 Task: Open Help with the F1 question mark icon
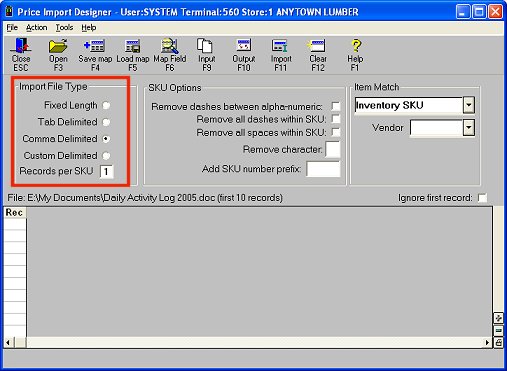point(356,46)
